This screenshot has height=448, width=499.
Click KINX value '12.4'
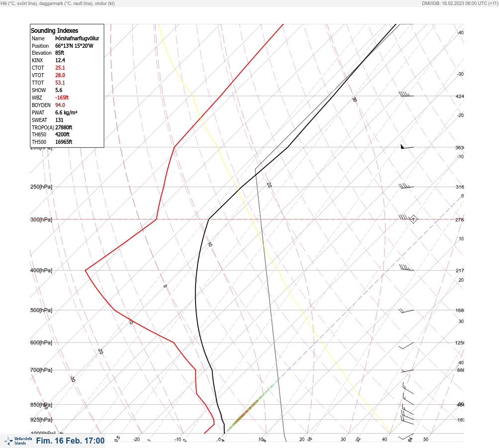(x=60, y=60)
